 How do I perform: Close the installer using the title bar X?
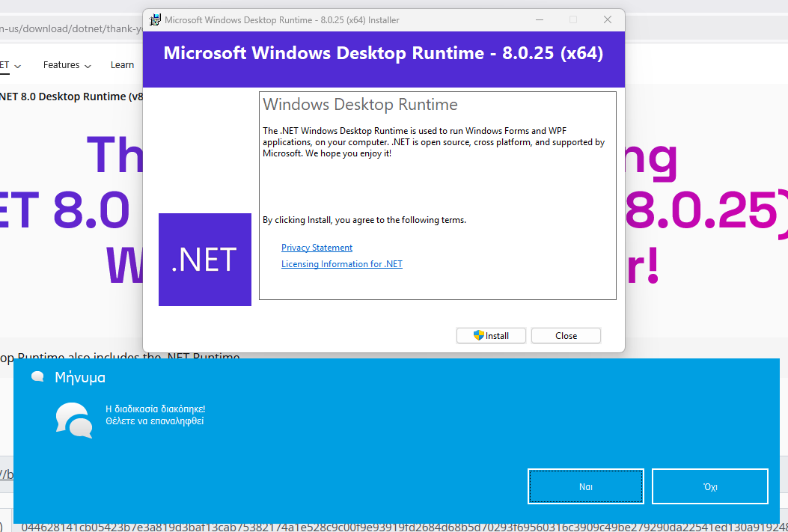point(608,20)
